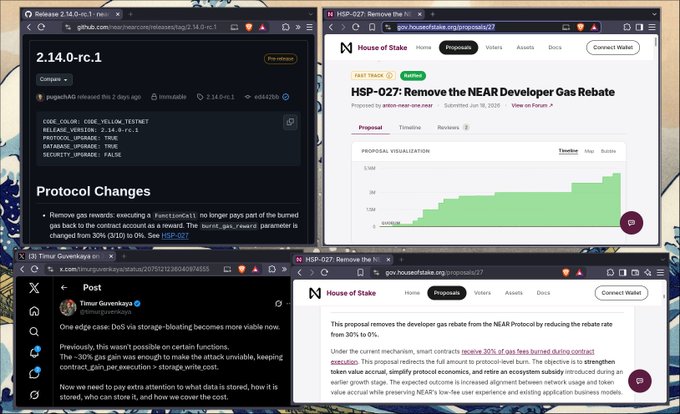The image size is (680, 414).
Task: Open Notifications bell in X sidebar
Action: pos(34,352)
